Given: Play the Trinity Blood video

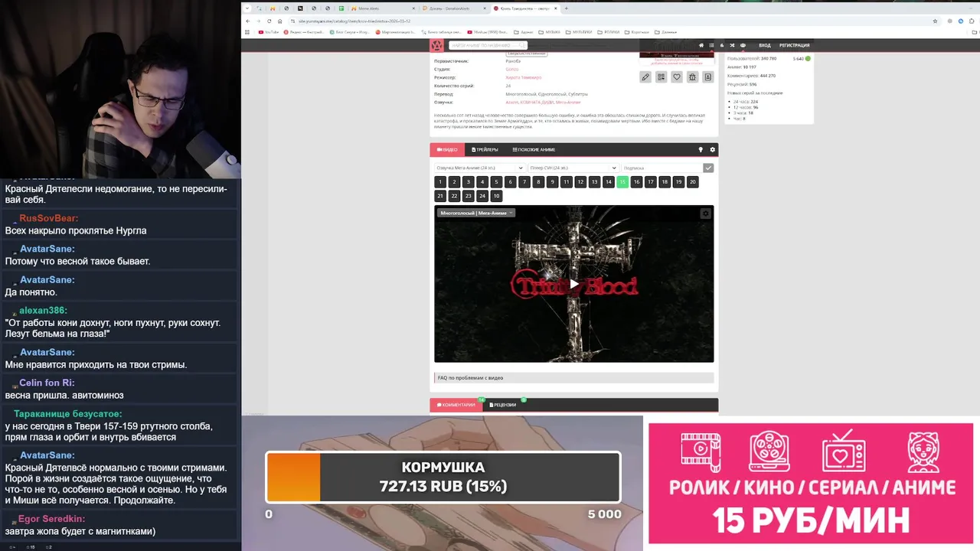Looking at the screenshot, I should [574, 284].
